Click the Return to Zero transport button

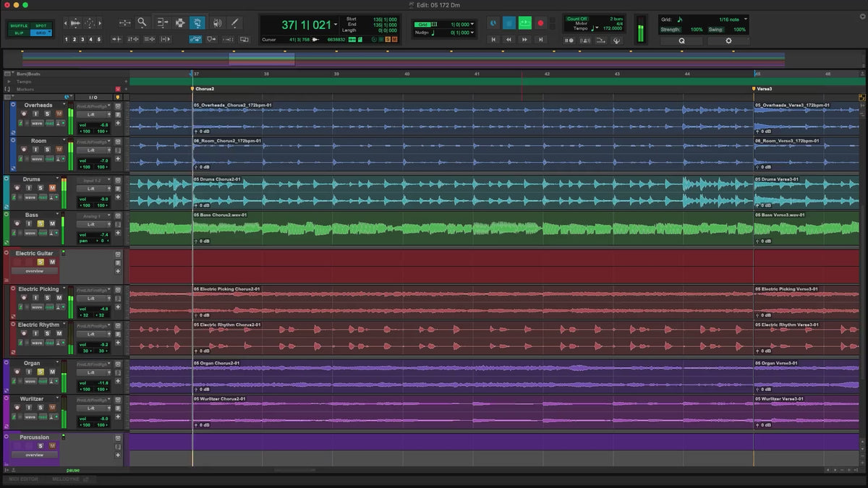click(493, 40)
